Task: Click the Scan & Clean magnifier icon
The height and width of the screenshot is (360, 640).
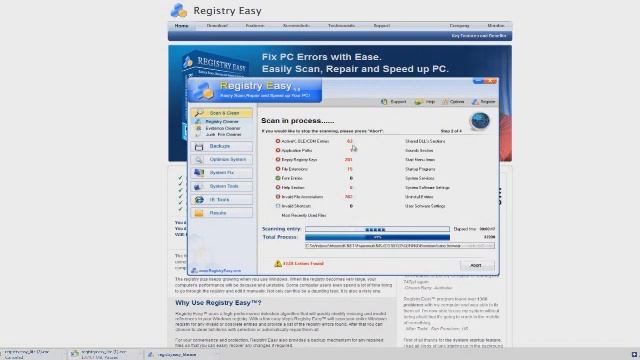Action: (x=199, y=113)
